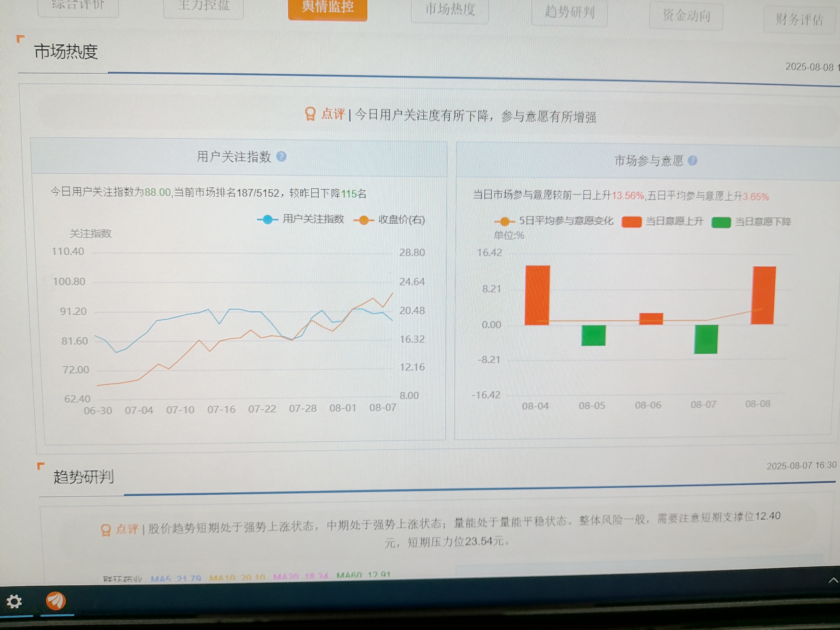Image resolution: width=840 pixels, height=630 pixels.
Task: Expand the taskbar tray chevron
Action: click(833, 580)
